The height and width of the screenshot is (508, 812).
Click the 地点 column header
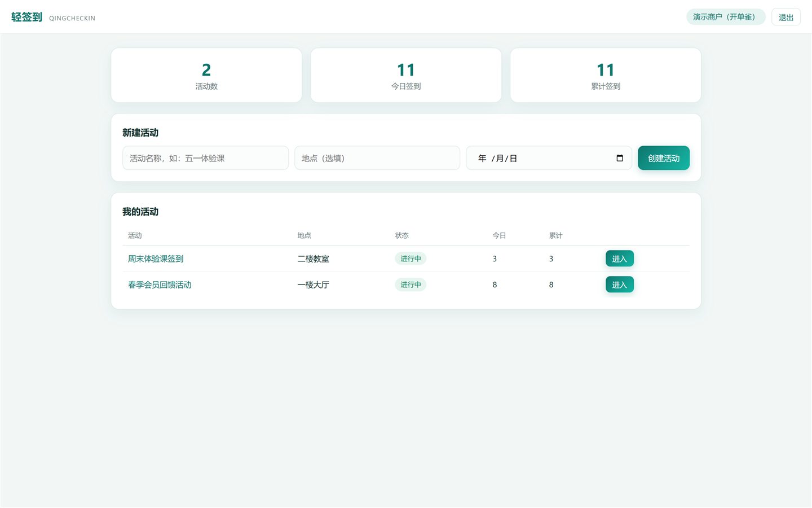pos(304,235)
